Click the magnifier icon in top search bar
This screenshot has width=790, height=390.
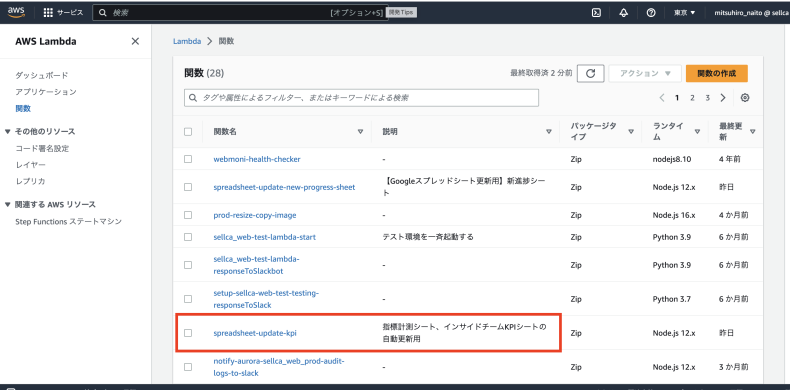pyautogui.click(x=103, y=13)
